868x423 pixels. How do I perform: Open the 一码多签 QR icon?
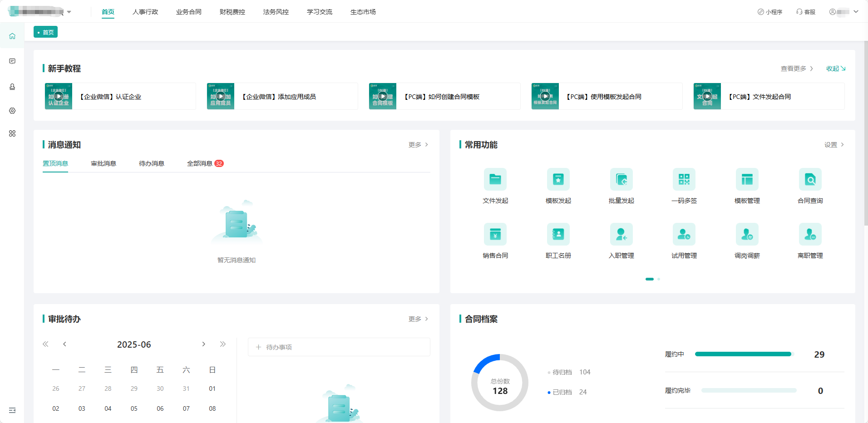coord(684,180)
